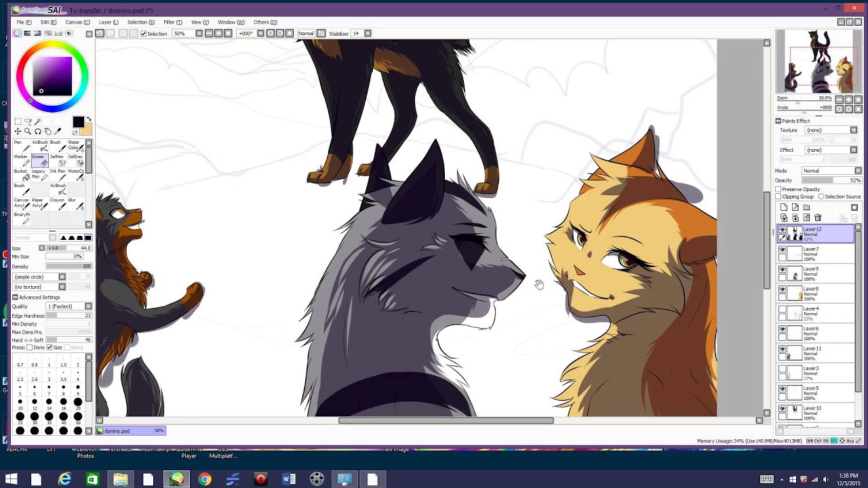Open the zoom percentage dropdown

[x=199, y=33]
